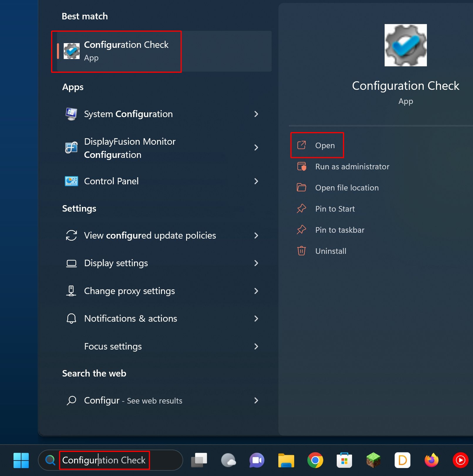The image size is (473, 476).
Task: Click Uninstall for Configuration Check
Action: 330,251
